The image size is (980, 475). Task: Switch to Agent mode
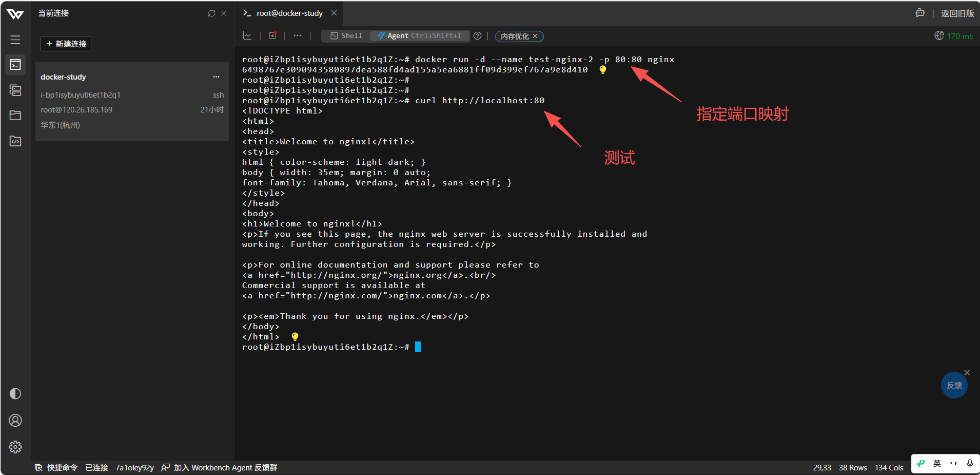(x=420, y=35)
